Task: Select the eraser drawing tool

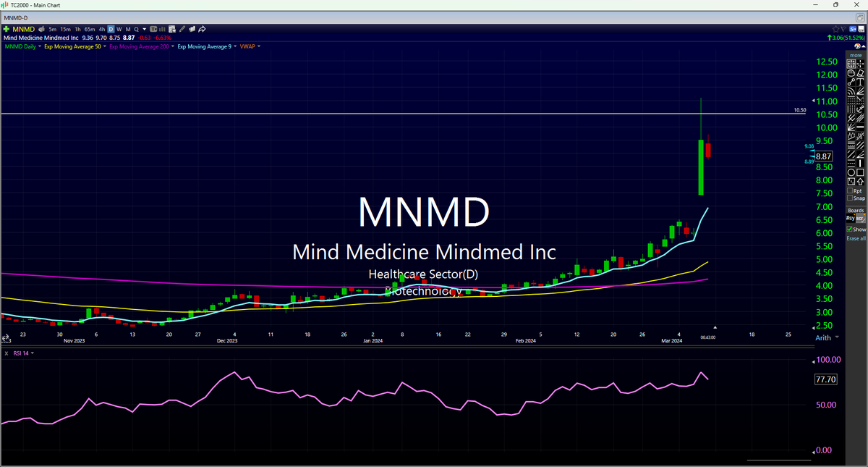Action: (860, 72)
